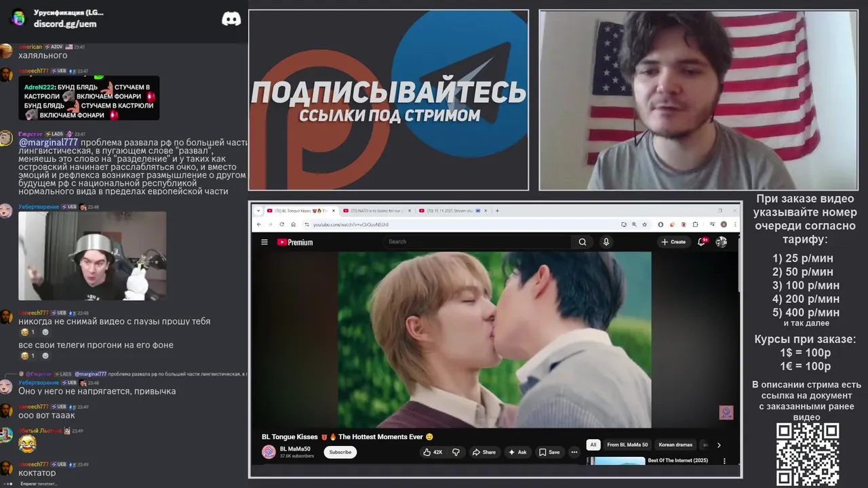Image resolution: width=868 pixels, height=488 pixels.
Task: Open the browser extensions puzzle icon
Action: pyautogui.click(x=695, y=224)
